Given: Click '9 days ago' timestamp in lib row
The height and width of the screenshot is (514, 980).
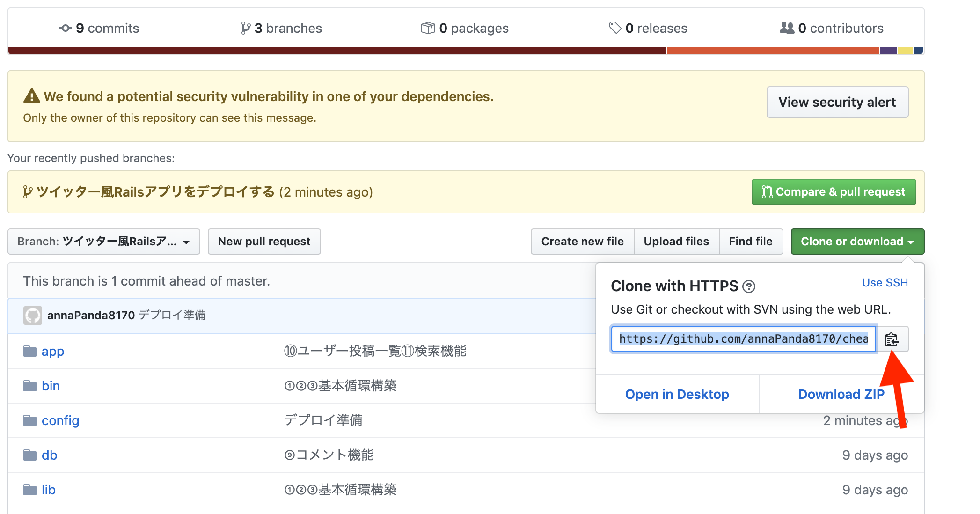Looking at the screenshot, I should (x=875, y=490).
